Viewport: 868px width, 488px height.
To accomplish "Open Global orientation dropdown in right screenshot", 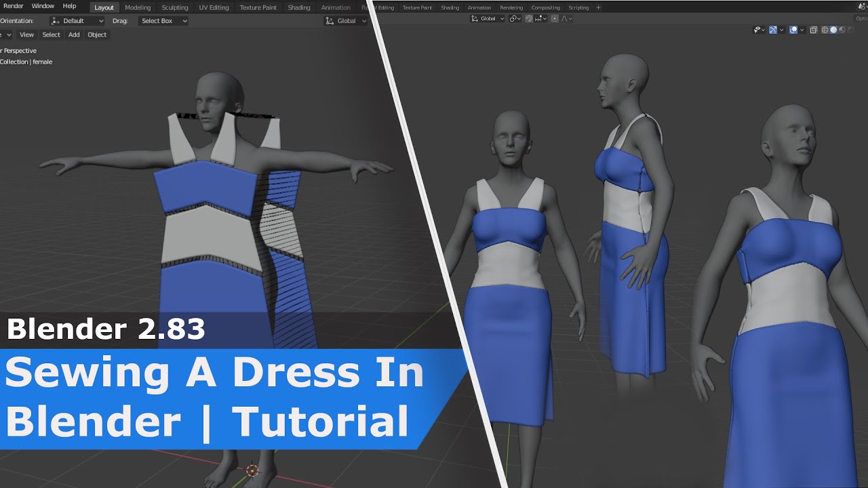I will coord(488,18).
